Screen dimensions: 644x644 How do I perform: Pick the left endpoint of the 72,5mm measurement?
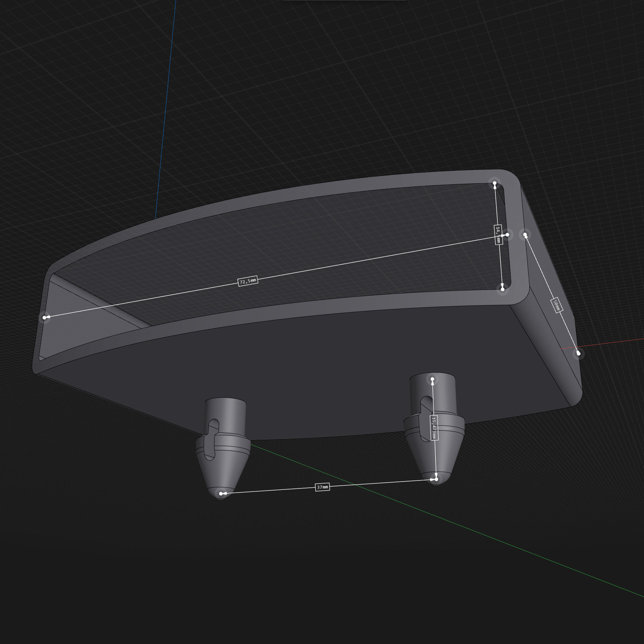[x=45, y=317]
